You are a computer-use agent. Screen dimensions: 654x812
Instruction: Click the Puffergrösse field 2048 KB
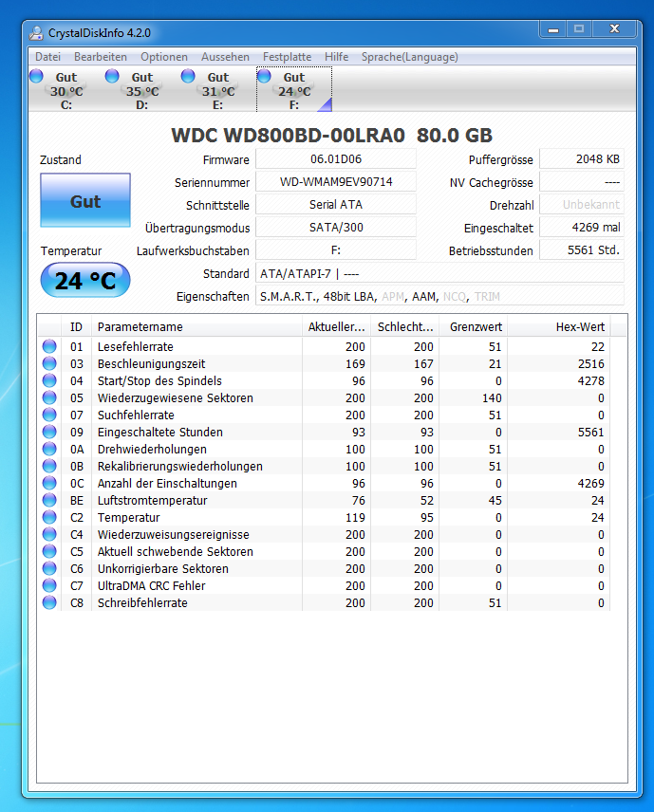click(x=582, y=159)
